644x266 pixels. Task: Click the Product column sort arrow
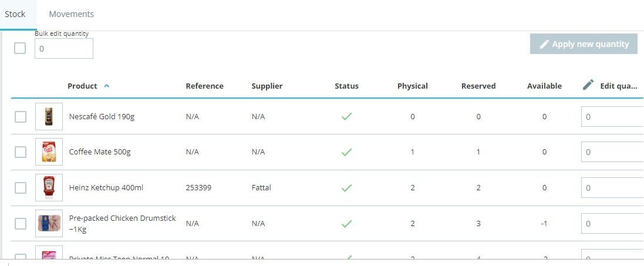point(106,86)
